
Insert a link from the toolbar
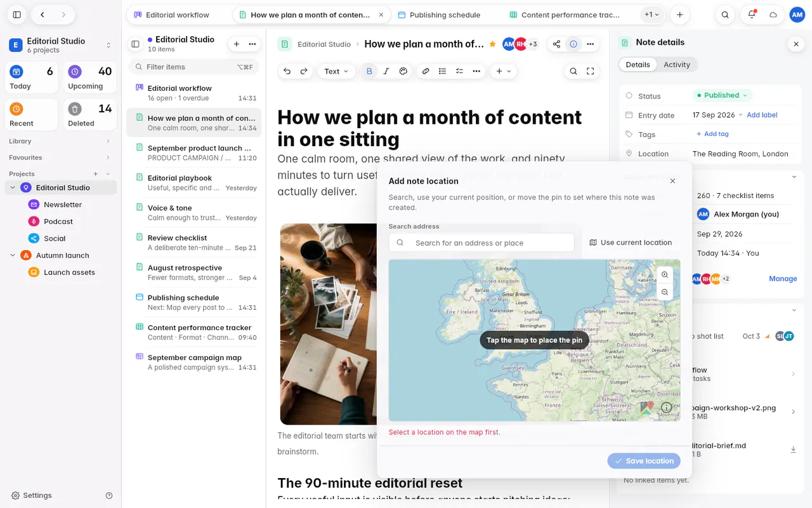point(426,71)
